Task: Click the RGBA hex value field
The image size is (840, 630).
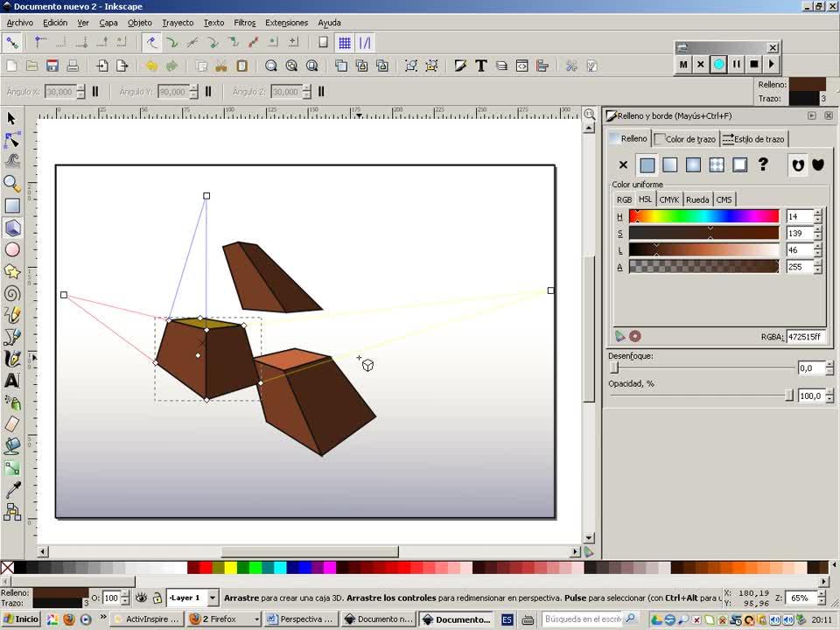Action: pos(803,336)
